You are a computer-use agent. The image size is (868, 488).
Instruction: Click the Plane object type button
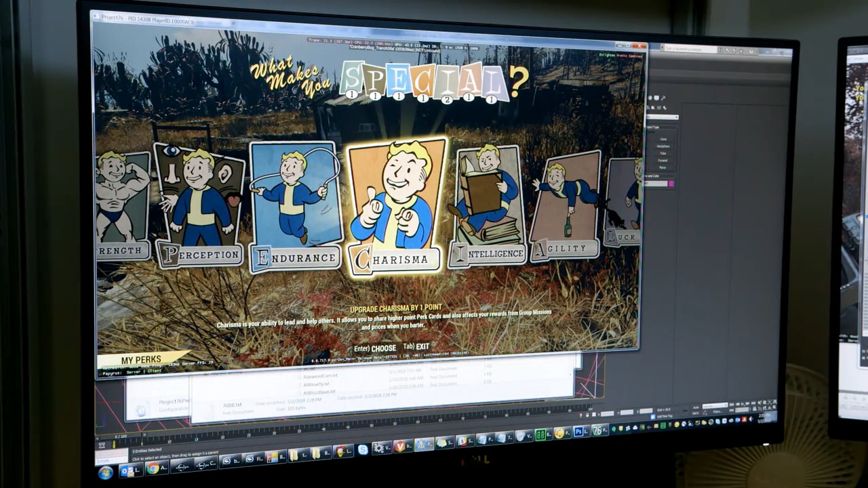663,167
